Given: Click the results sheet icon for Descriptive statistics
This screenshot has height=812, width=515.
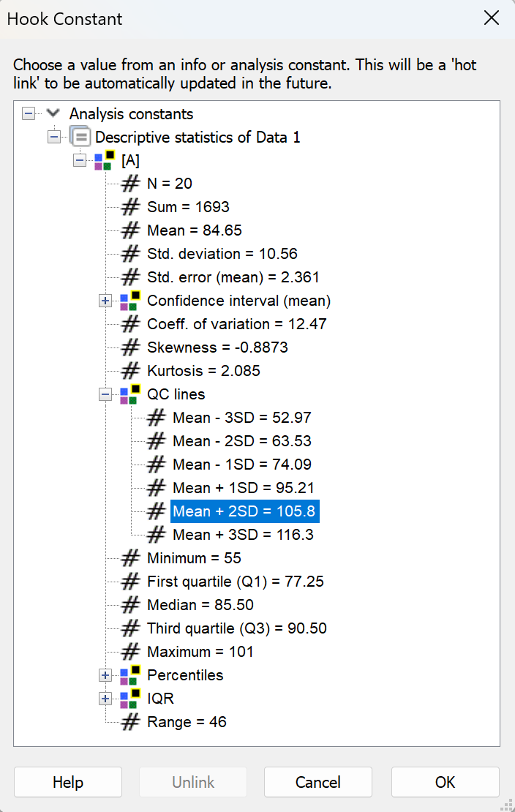Looking at the screenshot, I should pyautogui.click(x=80, y=137).
